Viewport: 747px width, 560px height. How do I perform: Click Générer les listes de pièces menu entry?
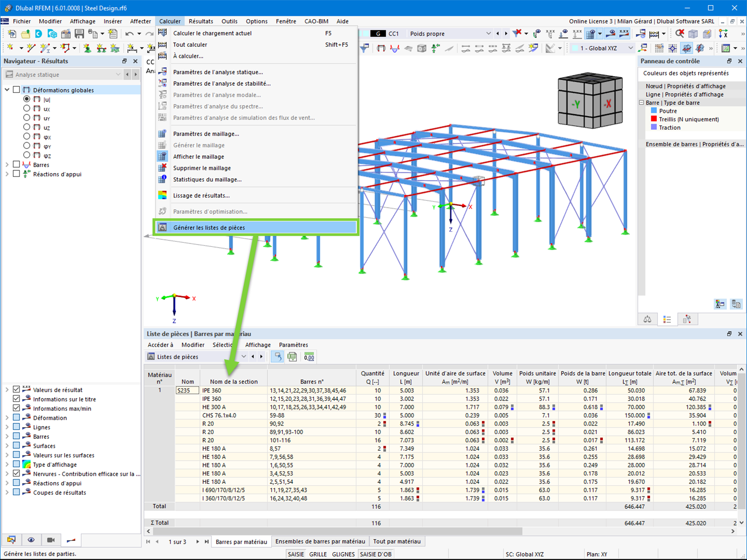(256, 228)
